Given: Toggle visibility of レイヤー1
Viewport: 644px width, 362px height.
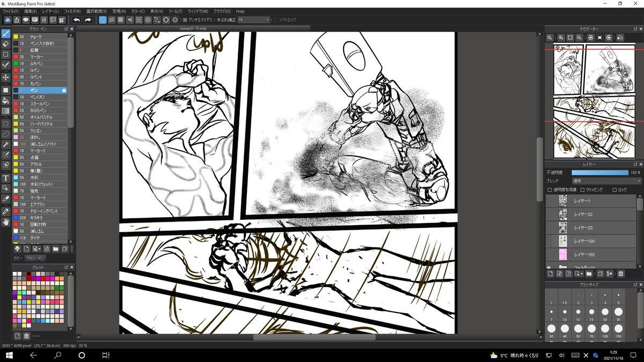Looking at the screenshot, I should pyautogui.click(x=550, y=200).
